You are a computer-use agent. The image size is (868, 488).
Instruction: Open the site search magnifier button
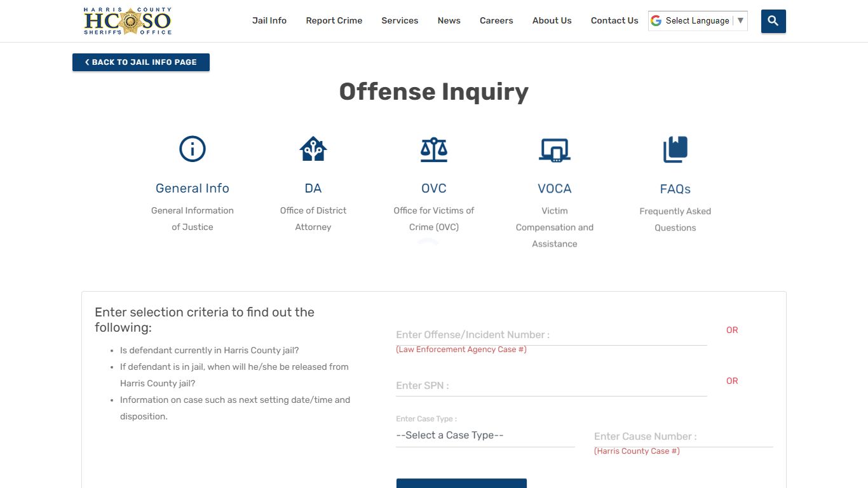pyautogui.click(x=773, y=21)
